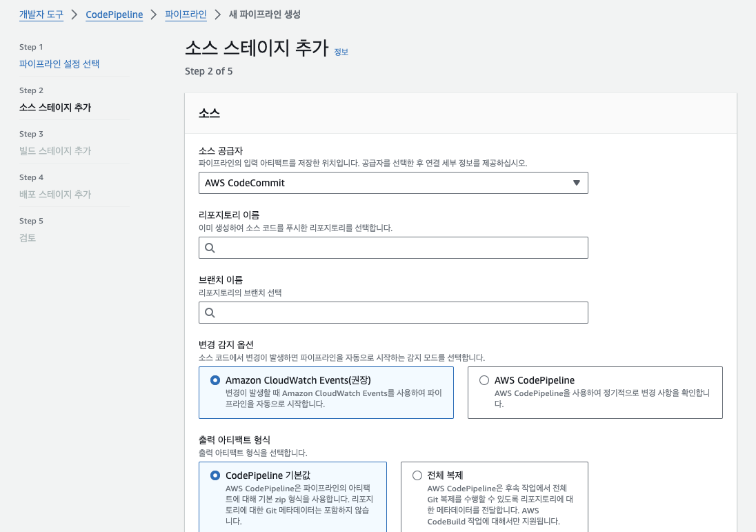Open the 소스 공급자 AWS CodeCommit dropdown

click(x=393, y=183)
